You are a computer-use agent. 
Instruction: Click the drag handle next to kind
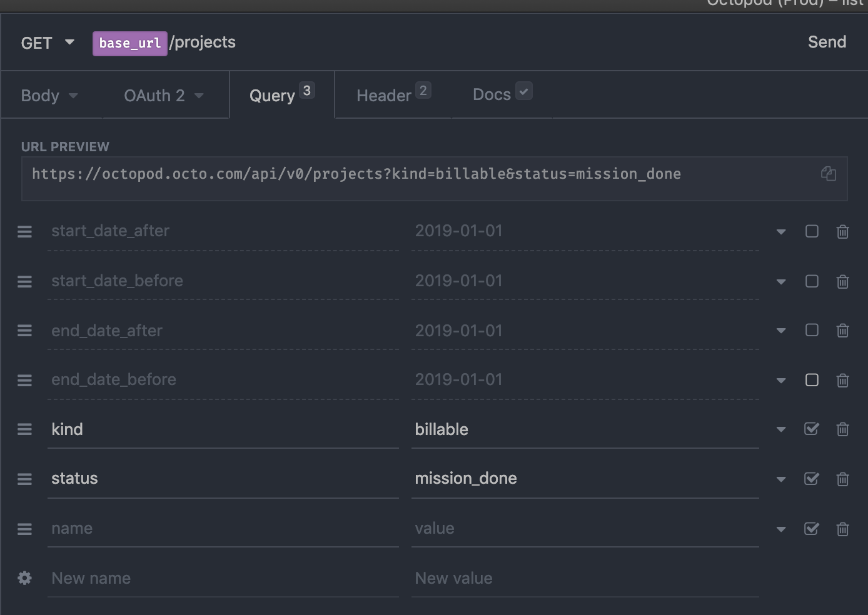click(24, 429)
